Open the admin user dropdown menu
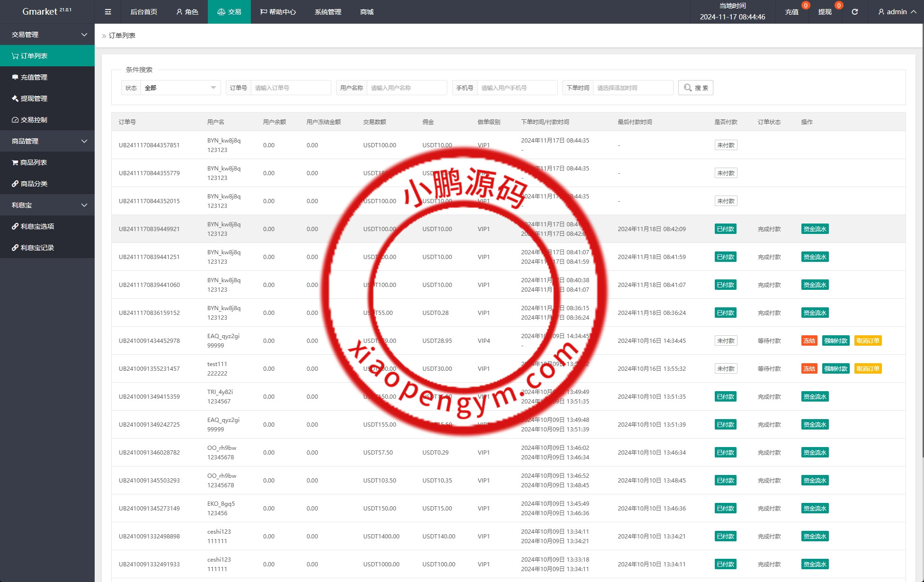This screenshot has height=582, width=924. (x=896, y=12)
